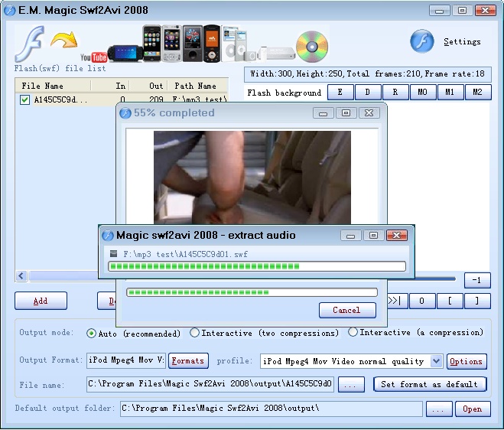Screen dimensions: 504x430
Task: Click the Default output folder field
Action: coord(272,409)
